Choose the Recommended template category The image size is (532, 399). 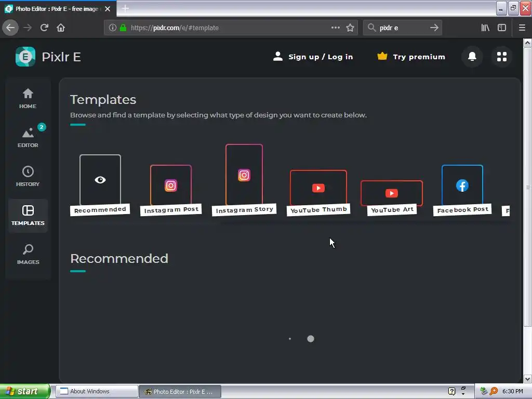(x=100, y=185)
